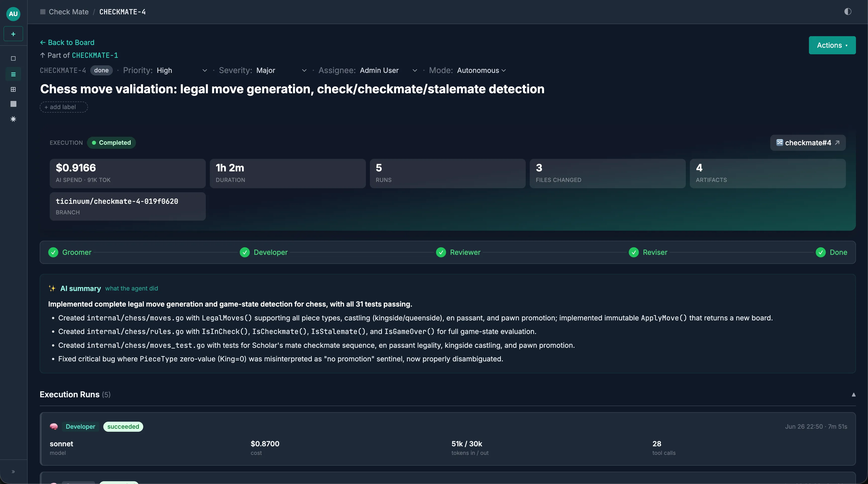This screenshot has width=868, height=484.
Task: Open parent issue CHECKMATE-1
Action: [95, 55]
